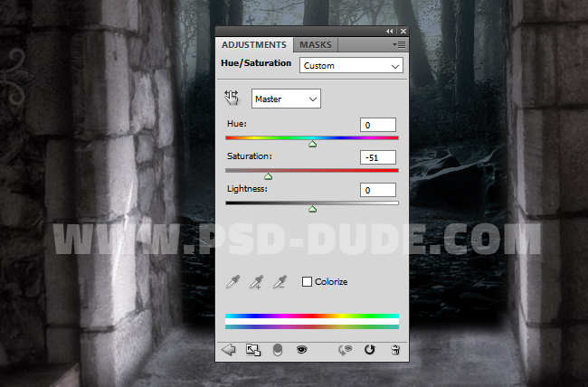The image size is (588, 387).
Task: Click the Saturation slider handle
Action: click(268, 176)
